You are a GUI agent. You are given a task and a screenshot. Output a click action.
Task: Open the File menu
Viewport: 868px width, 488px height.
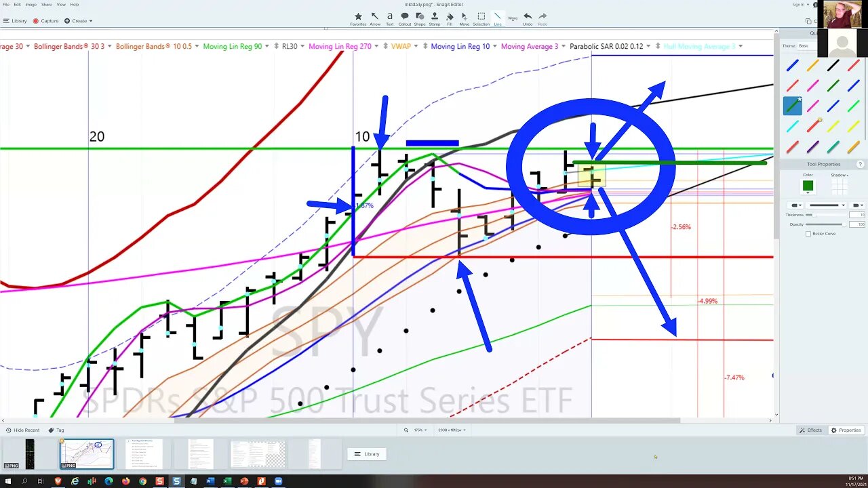click(x=6, y=4)
